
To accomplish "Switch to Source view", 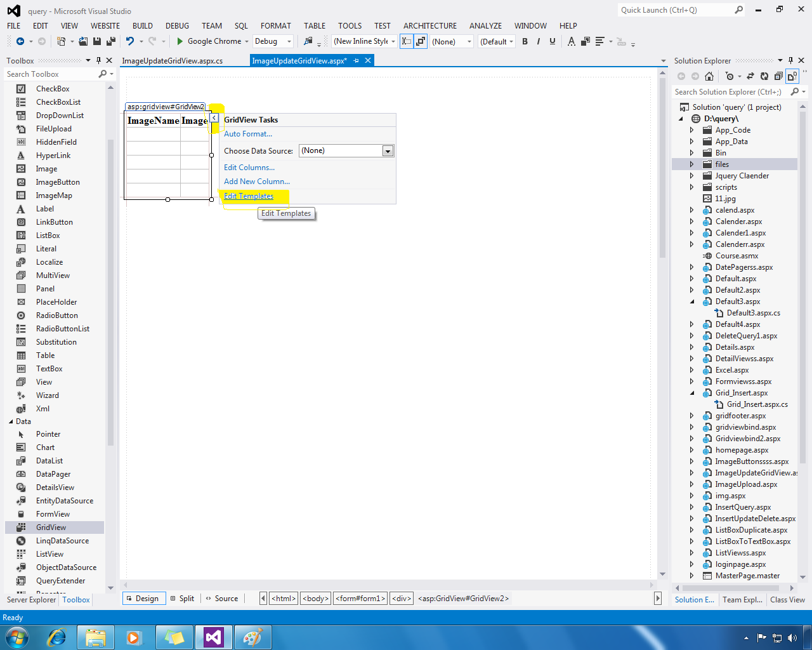I will click(x=222, y=598).
